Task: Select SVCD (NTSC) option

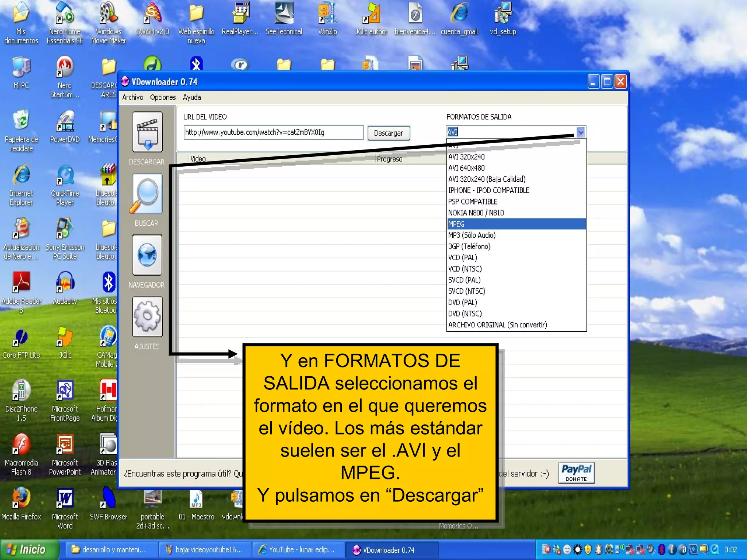Action: click(x=516, y=291)
